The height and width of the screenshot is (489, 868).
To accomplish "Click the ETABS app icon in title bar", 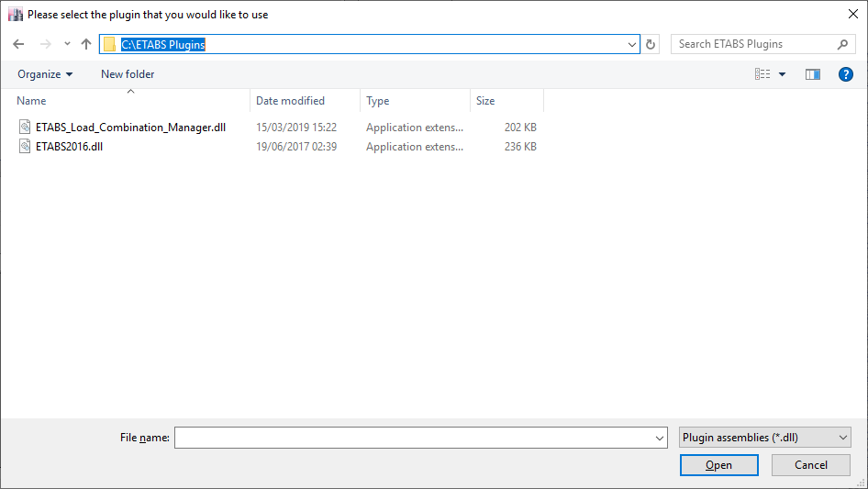I will pyautogui.click(x=16, y=15).
